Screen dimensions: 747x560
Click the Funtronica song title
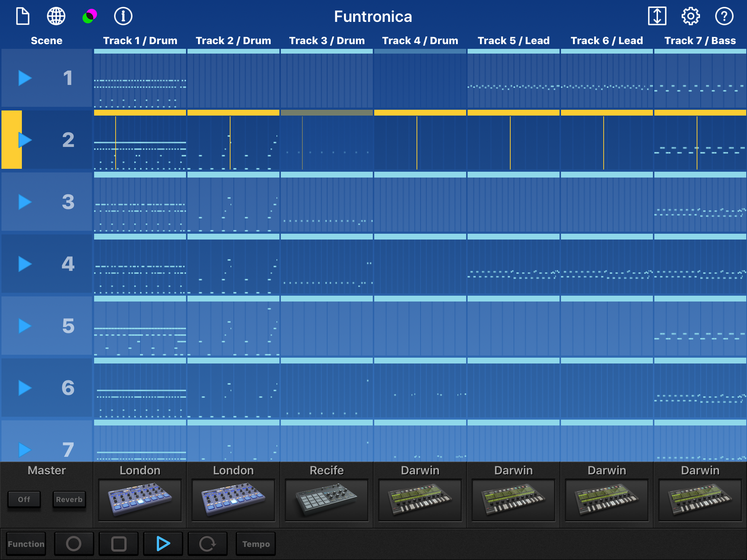point(373,16)
